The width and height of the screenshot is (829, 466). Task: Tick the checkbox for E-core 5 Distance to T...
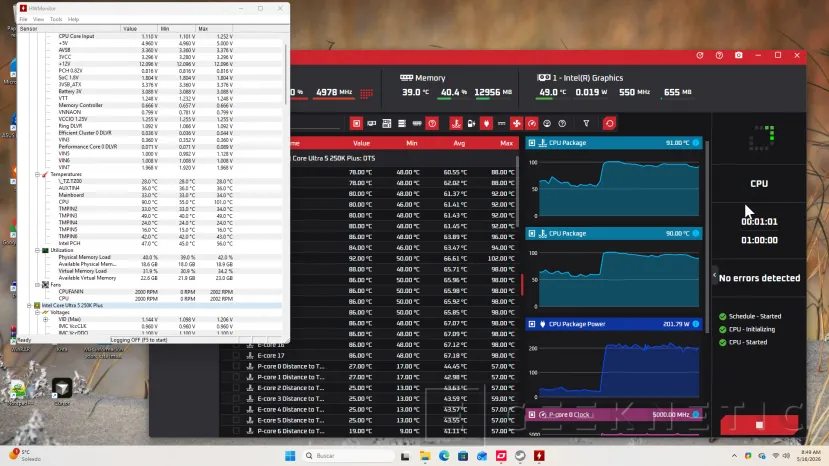click(236, 420)
